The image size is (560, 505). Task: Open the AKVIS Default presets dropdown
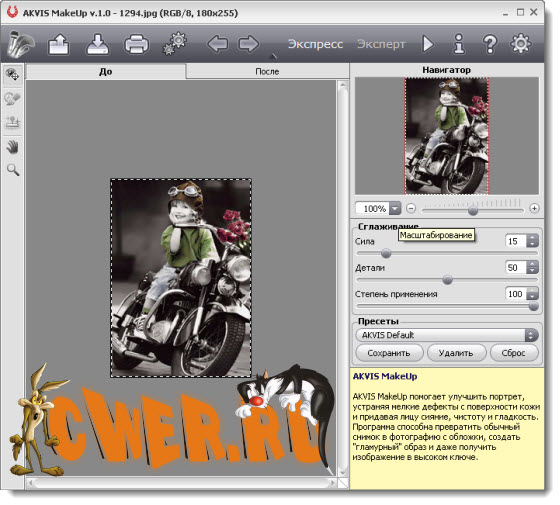click(x=447, y=335)
